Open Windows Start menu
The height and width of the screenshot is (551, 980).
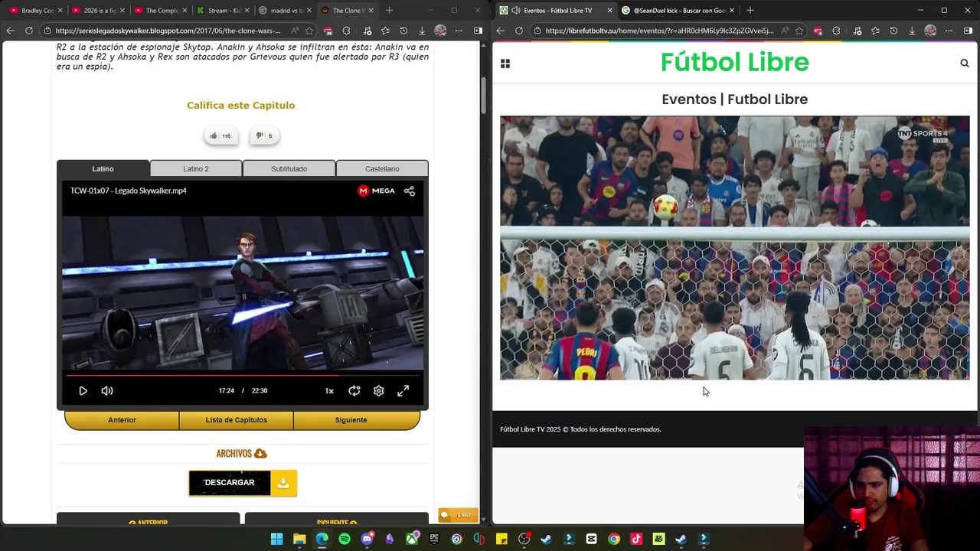276,539
